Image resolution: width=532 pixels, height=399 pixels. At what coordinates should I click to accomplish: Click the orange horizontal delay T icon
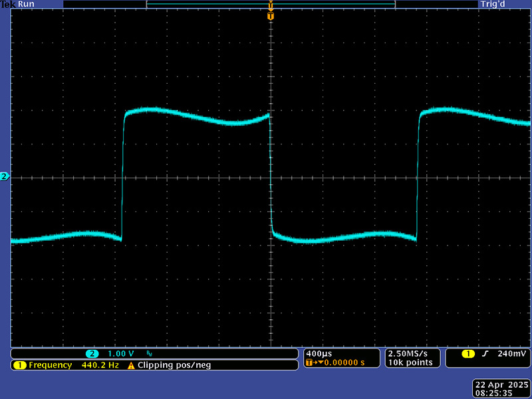[x=310, y=363]
